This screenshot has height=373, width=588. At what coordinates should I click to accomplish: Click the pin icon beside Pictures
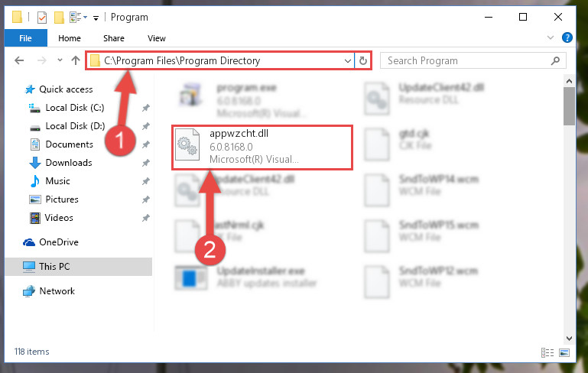145,199
